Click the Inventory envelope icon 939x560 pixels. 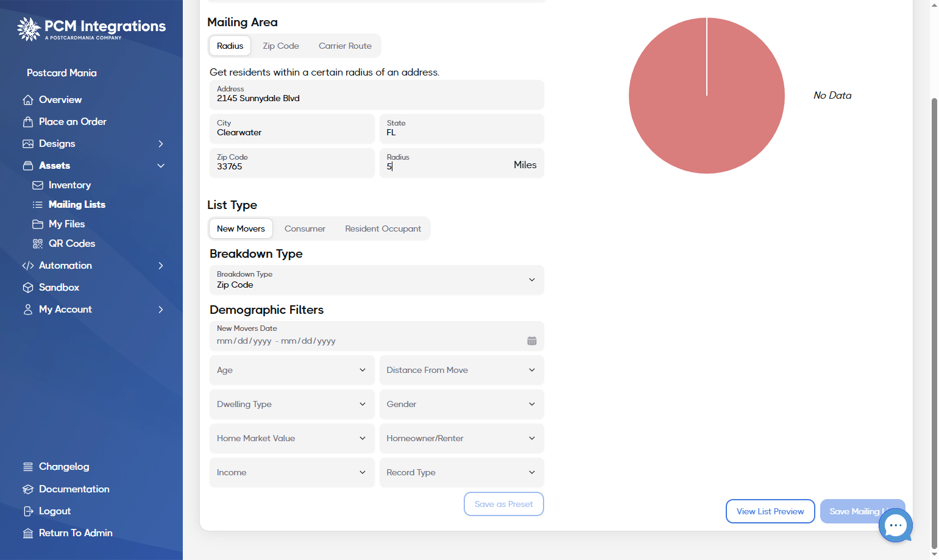[38, 185]
